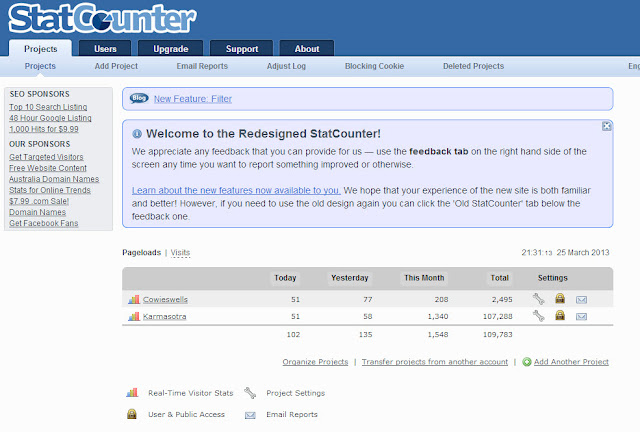Image resolution: width=640 pixels, height=432 pixels.
Task: Switch to the Users tab
Action: point(105,49)
